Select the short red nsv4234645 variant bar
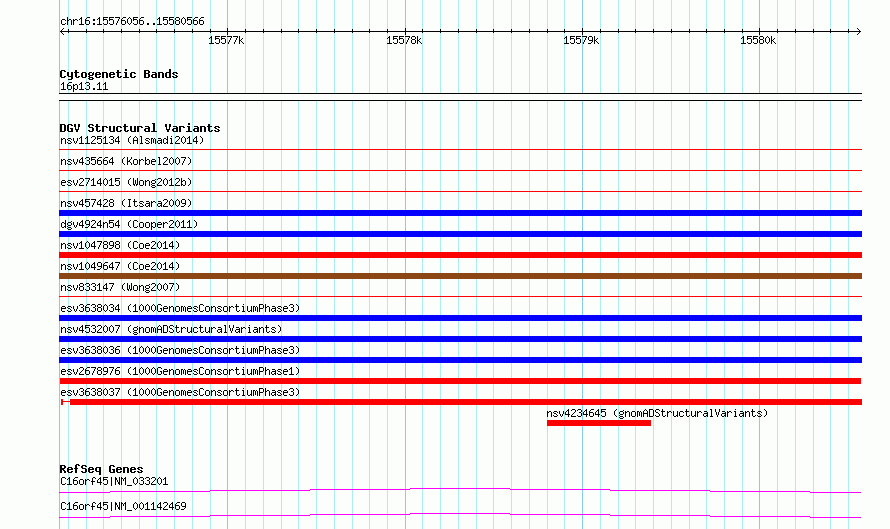 (x=599, y=423)
